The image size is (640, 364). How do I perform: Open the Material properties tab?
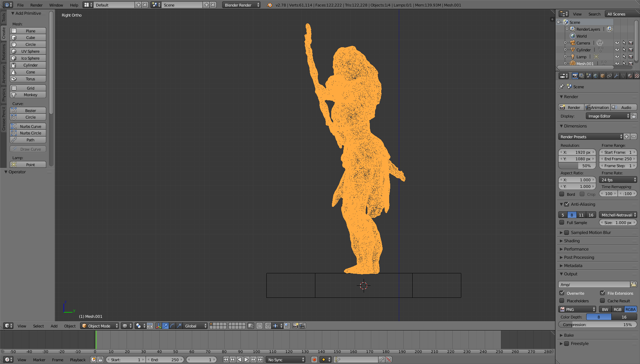[x=630, y=76]
